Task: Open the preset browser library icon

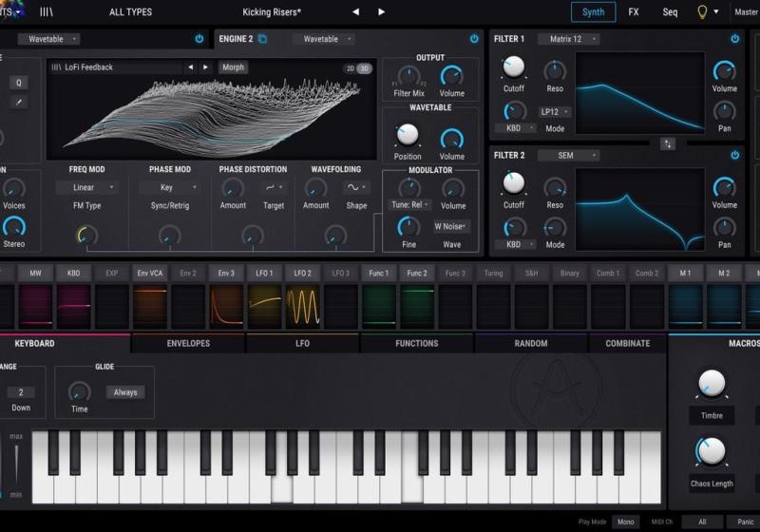Action: tap(47, 12)
